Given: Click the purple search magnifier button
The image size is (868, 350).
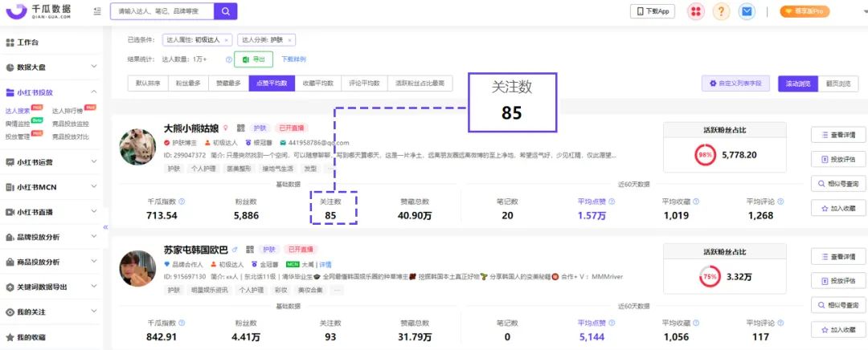Looking at the screenshot, I should point(225,11).
